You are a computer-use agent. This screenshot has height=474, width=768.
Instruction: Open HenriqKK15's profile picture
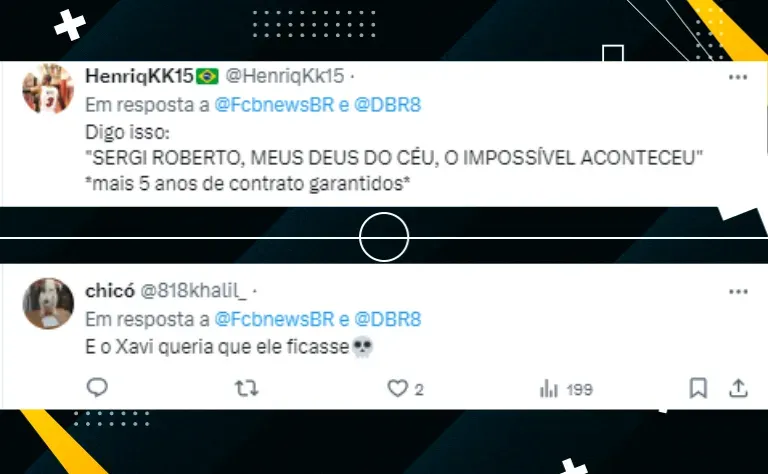point(48,89)
